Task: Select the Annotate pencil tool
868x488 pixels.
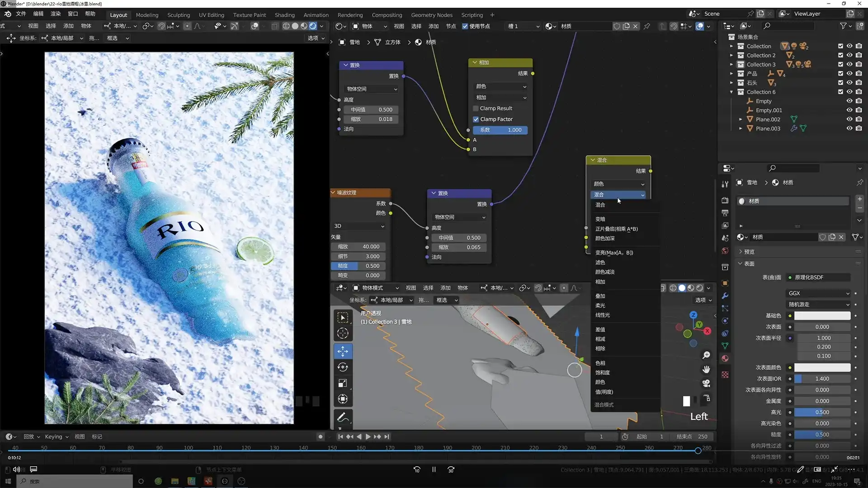Action: click(343, 417)
